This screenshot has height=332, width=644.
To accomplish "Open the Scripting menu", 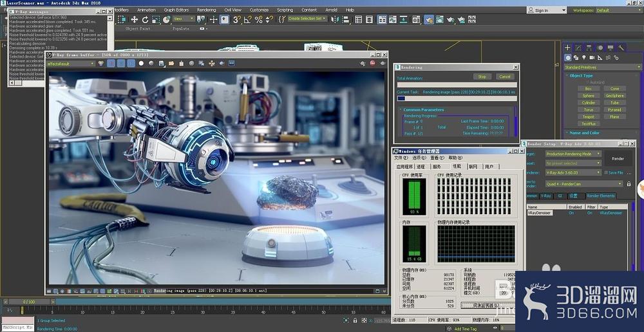I will [285, 10].
